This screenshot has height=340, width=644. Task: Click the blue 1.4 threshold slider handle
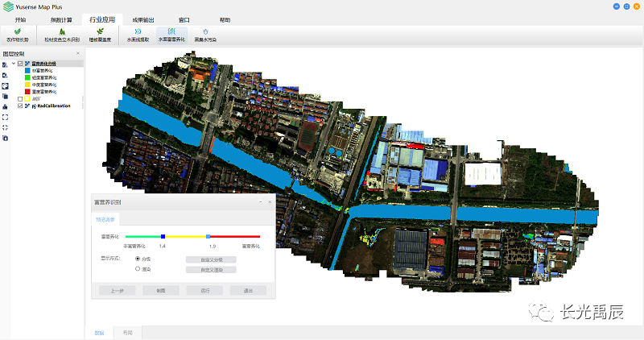coord(163,236)
